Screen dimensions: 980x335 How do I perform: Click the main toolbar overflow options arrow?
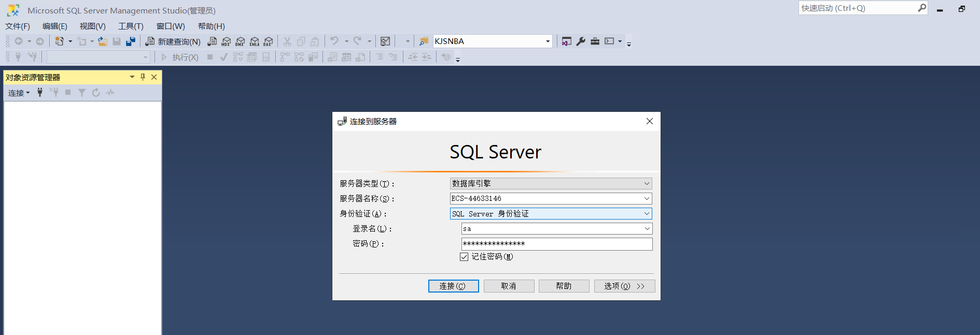pos(629,44)
